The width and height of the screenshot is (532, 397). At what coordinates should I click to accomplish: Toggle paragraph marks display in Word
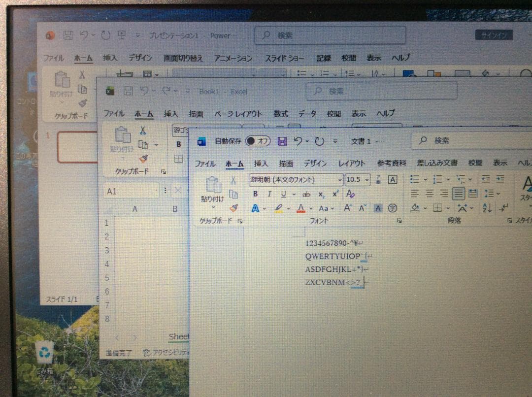[x=503, y=207]
